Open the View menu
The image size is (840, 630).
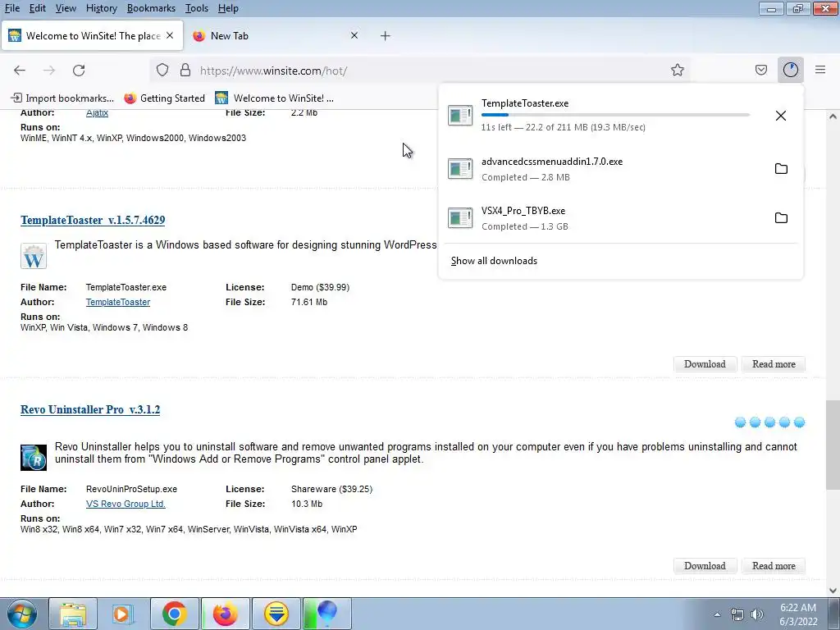(x=66, y=8)
